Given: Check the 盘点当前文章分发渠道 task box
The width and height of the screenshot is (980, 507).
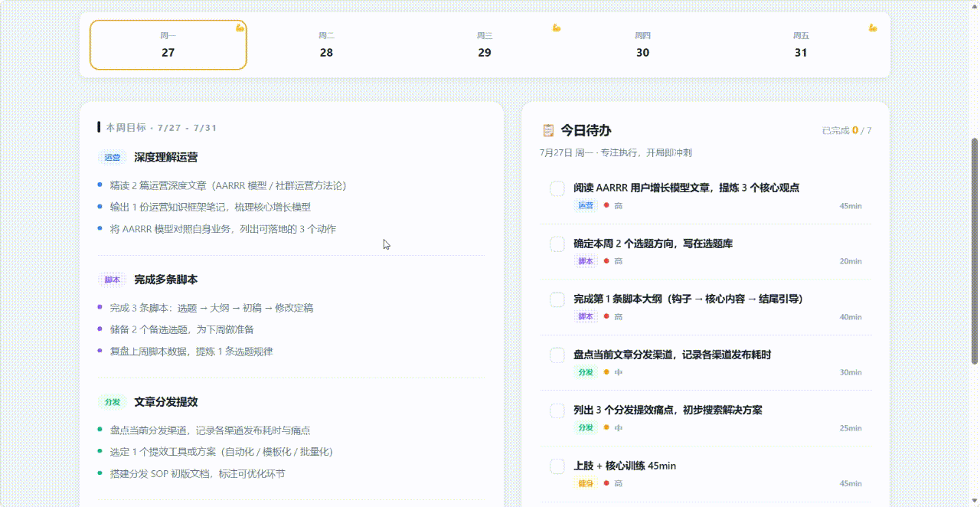Looking at the screenshot, I should click(557, 355).
